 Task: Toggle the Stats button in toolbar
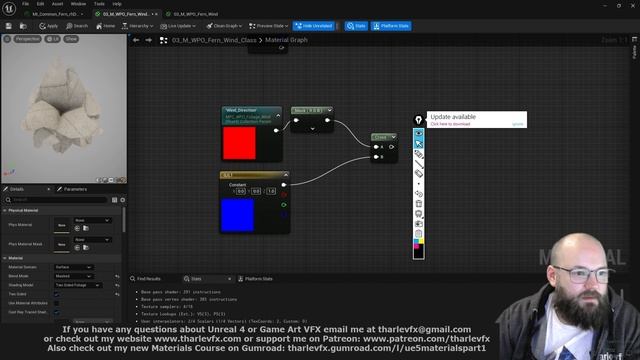click(356, 26)
